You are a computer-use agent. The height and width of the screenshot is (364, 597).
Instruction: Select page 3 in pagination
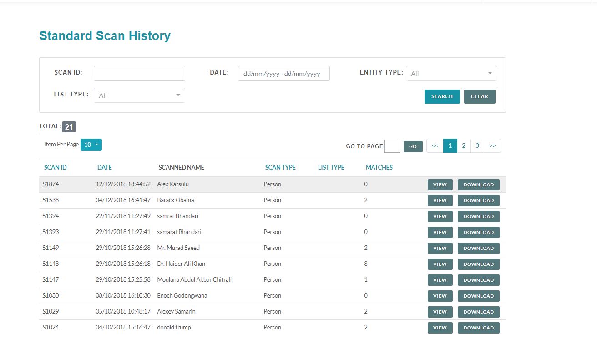click(x=477, y=146)
